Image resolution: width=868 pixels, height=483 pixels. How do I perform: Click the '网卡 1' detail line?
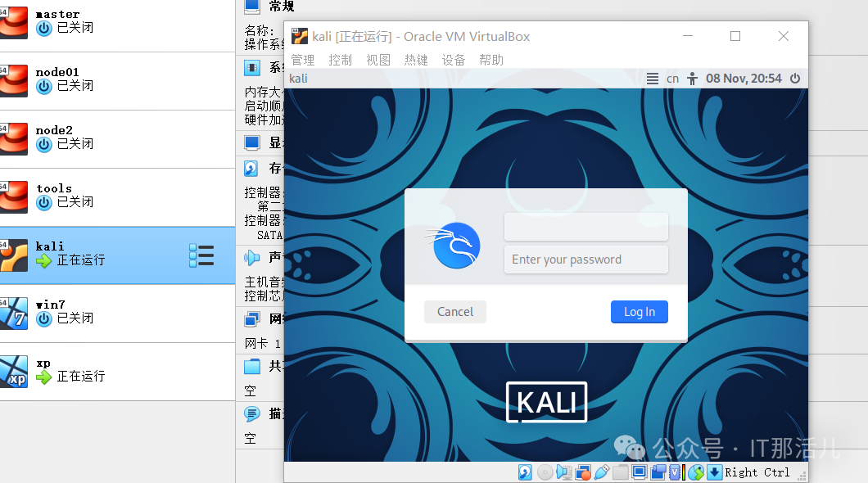(x=263, y=344)
